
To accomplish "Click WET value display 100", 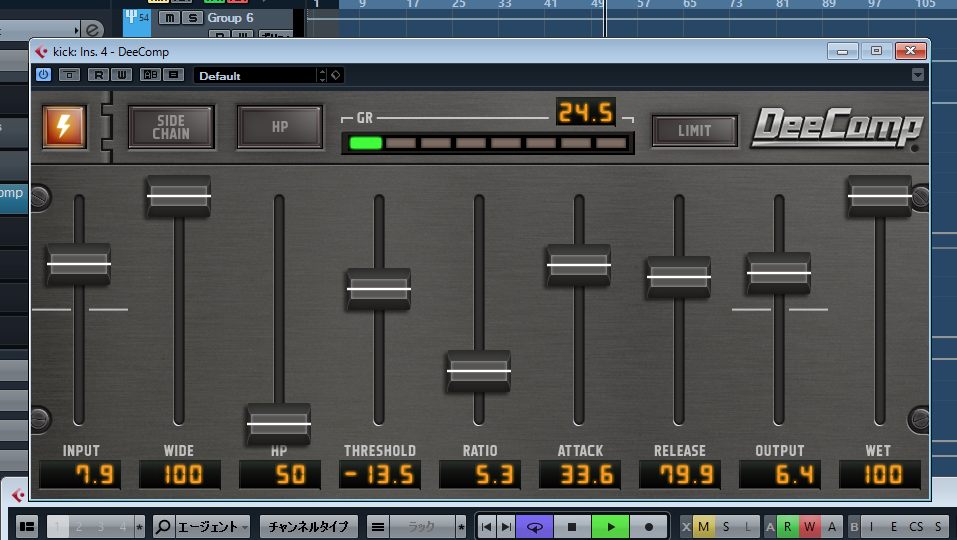I will (x=881, y=475).
